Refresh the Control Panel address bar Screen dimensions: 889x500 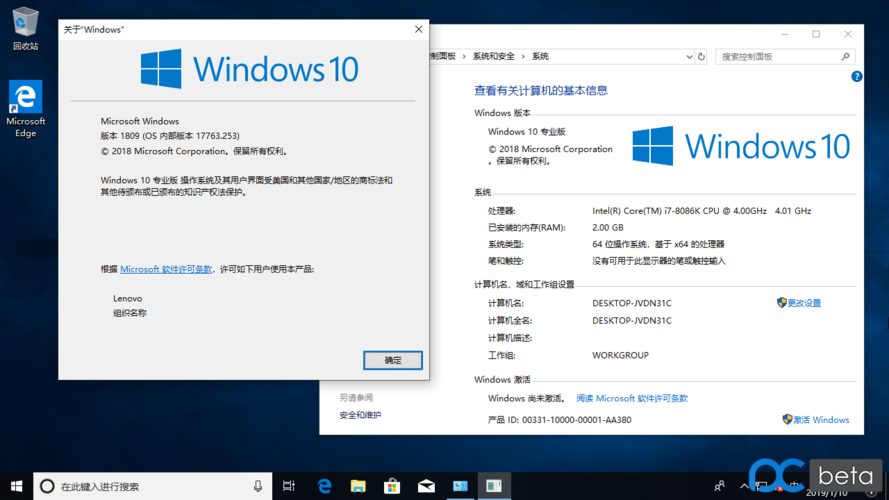[701, 57]
